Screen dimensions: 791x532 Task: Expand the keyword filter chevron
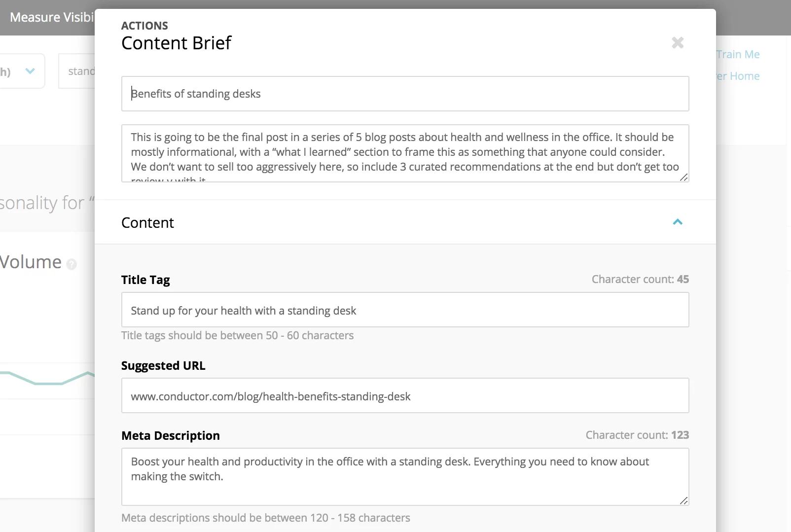(x=29, y=71)
